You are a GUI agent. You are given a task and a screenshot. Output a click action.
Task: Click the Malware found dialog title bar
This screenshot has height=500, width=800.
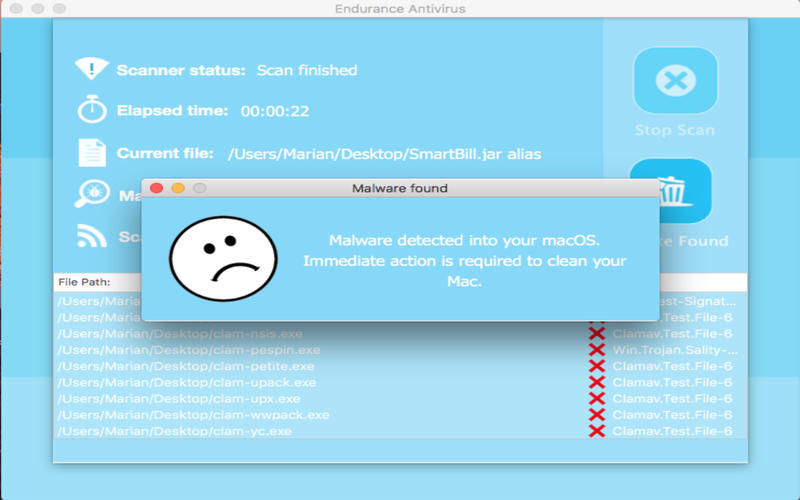tap(400, 188)
